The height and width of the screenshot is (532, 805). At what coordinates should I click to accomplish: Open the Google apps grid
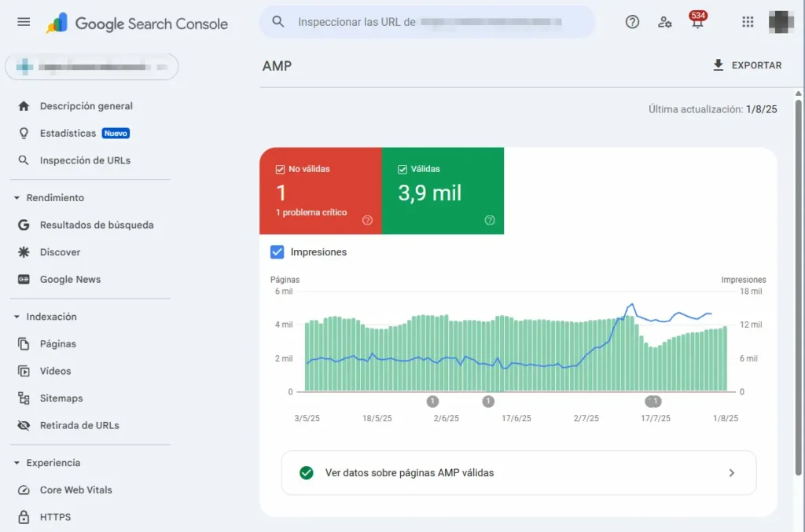pyautogui.click(x=748, y=21)
